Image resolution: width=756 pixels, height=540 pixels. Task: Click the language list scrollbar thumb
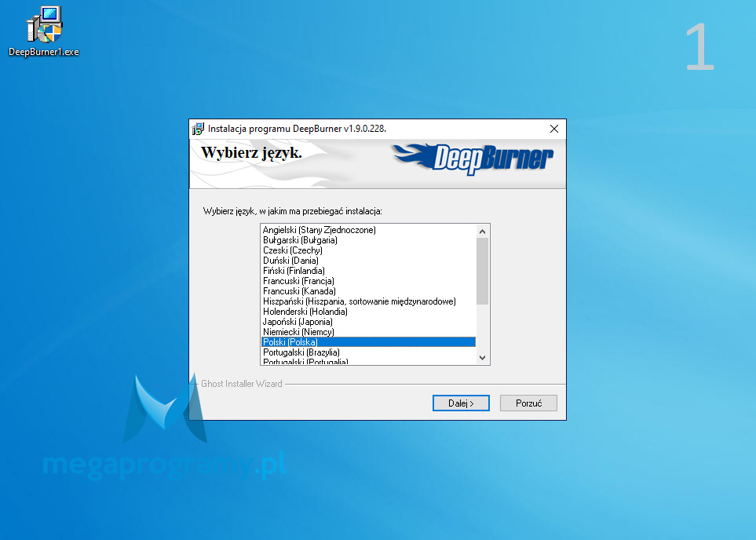tap(482, 271)
